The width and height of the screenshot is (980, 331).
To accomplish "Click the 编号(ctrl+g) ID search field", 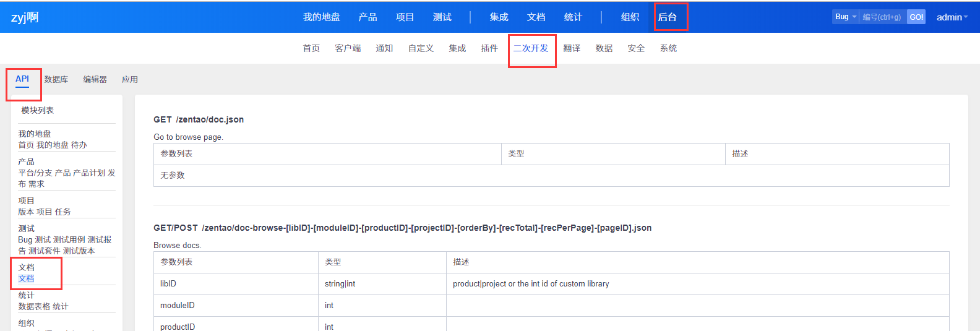I will tap(882, 17).
